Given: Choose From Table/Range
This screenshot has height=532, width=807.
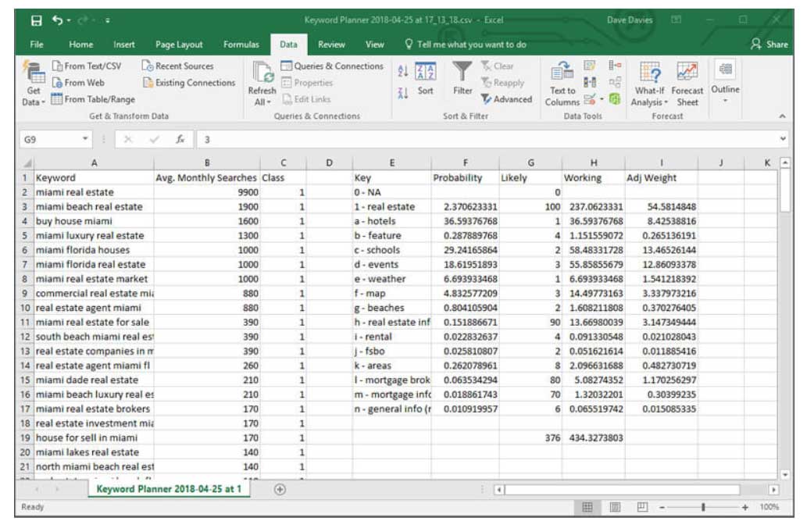Looking at the screenshot, I should pos(93,99).
